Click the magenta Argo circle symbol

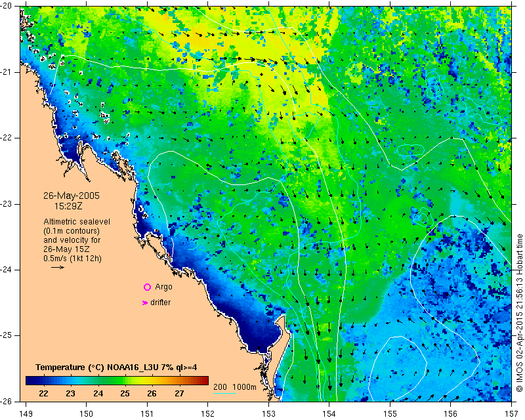pos(147,287)
